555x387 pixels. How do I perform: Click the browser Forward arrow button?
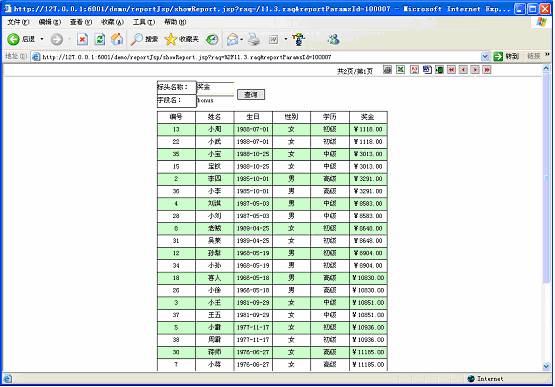57,39
